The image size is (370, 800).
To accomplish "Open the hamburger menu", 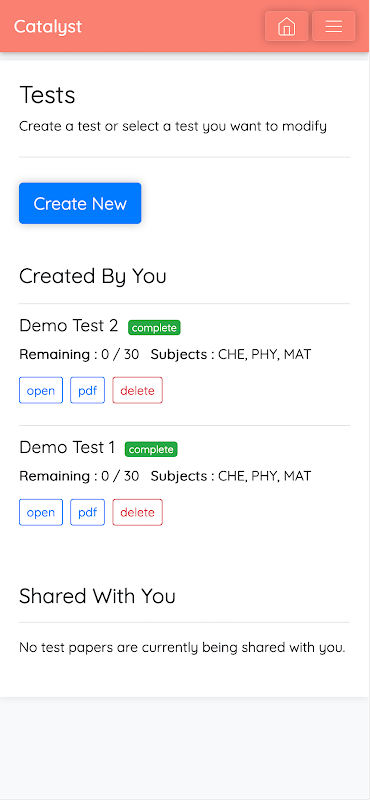I will (334, 26).
